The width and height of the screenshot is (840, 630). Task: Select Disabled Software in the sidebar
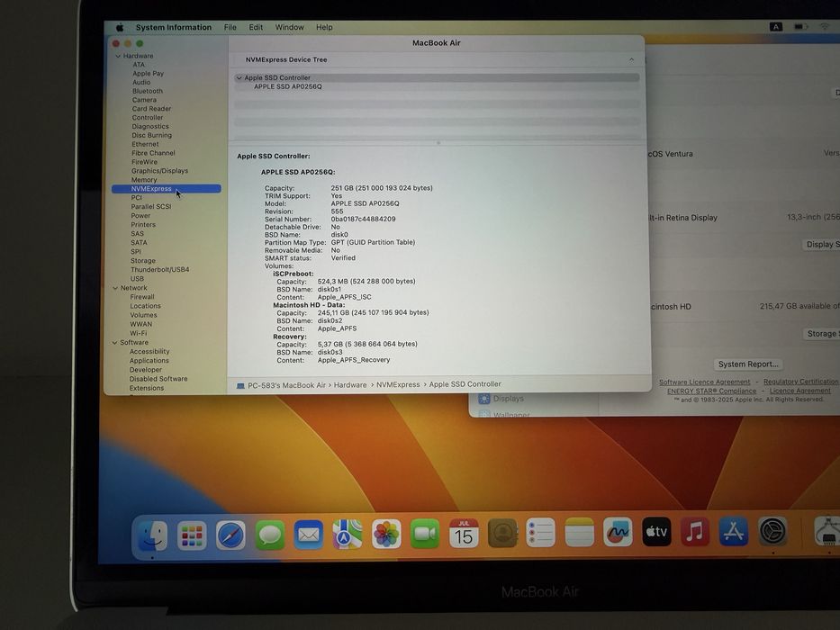coord(158,379)
